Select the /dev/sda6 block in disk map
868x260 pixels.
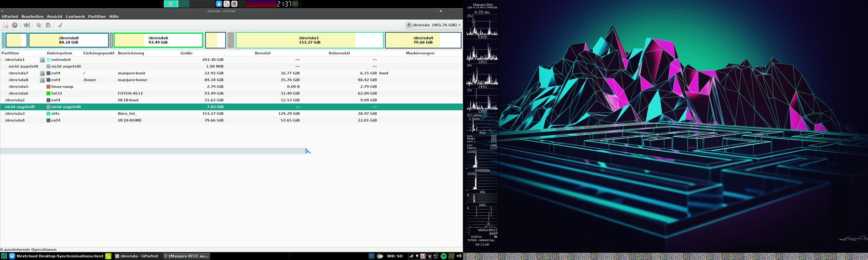coord(158,40)
